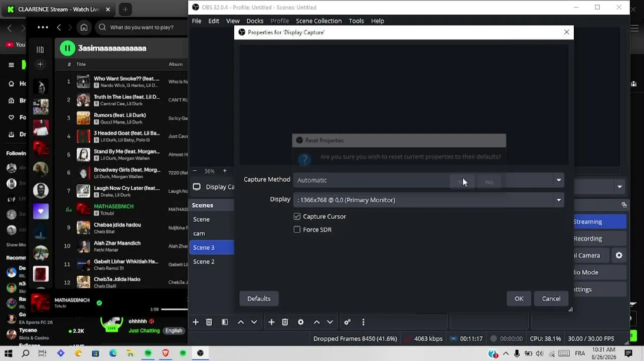Click the Spotify search field

[141, 28]
